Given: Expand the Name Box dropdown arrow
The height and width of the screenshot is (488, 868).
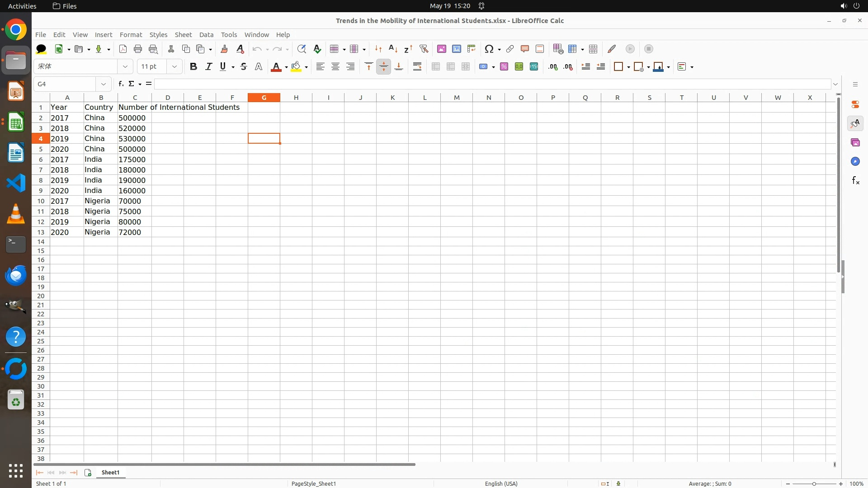Looking at the screenshot, I should click(x=104, y=84).
